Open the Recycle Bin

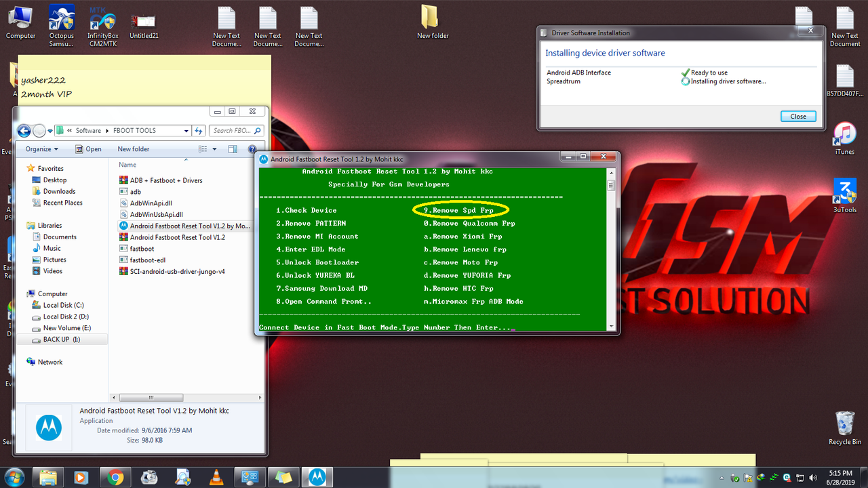[x=845, y=428]
